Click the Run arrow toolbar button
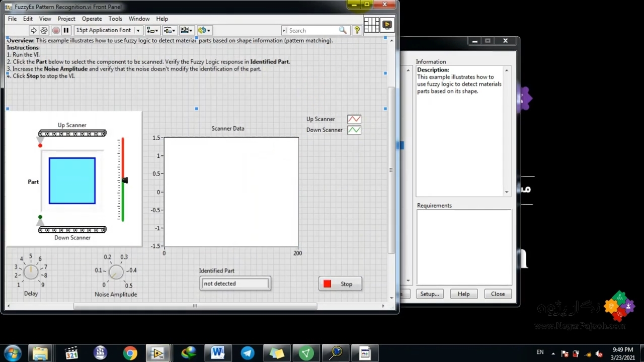The image size is (644, 362). point(33,31)
